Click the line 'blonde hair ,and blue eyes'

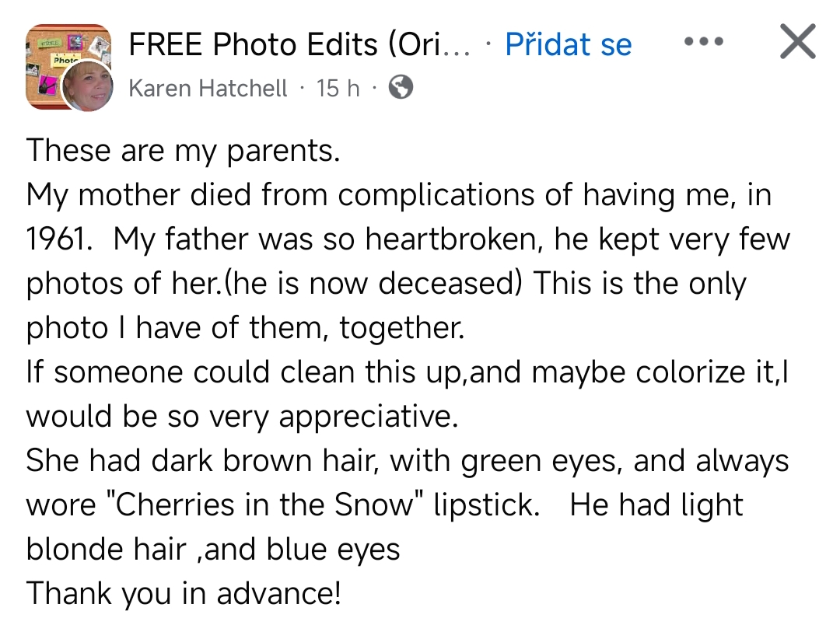point(213,549)
